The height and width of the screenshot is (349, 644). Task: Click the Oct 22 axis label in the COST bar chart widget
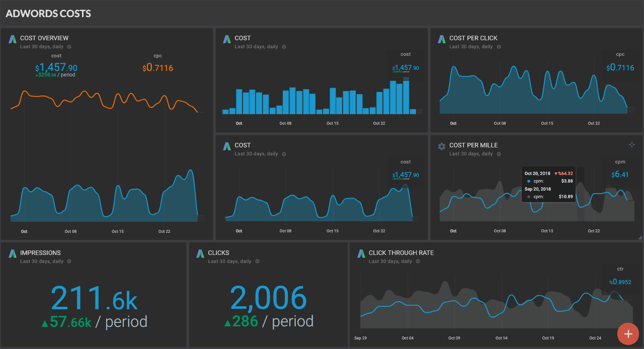[379, 123]
